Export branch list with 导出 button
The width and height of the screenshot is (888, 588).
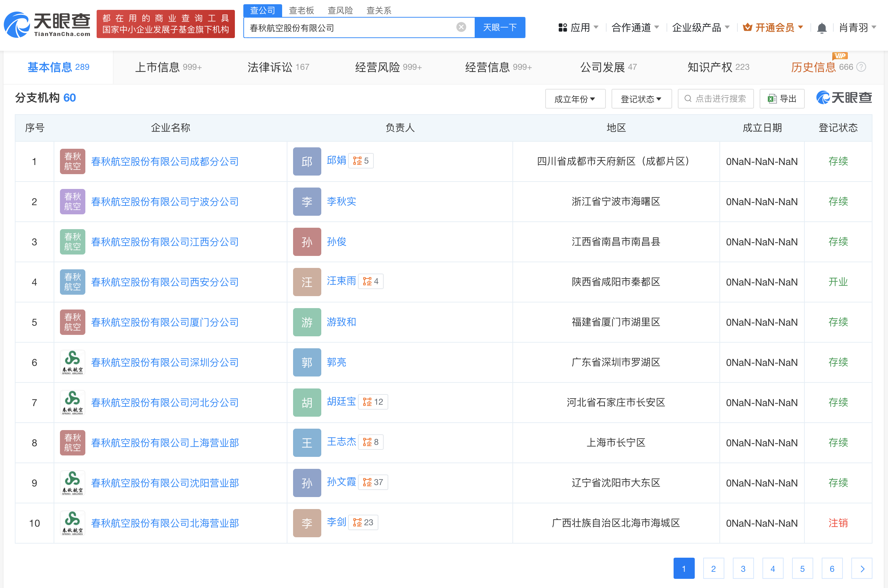tap(782, 99)
